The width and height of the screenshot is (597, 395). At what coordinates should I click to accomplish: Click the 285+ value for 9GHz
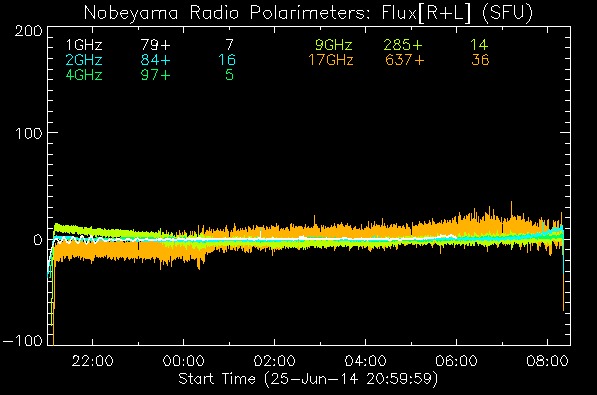[x=403, y=45]
